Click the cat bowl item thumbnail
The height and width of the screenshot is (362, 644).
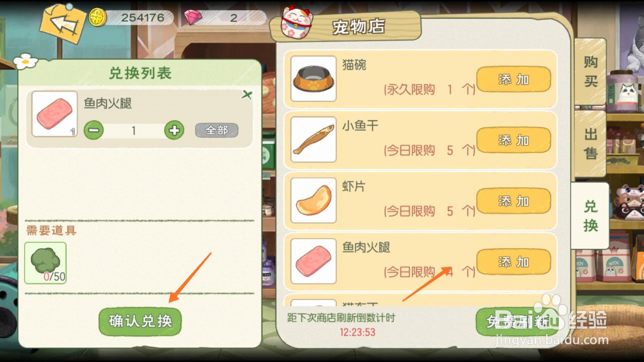tap(314, 78)
